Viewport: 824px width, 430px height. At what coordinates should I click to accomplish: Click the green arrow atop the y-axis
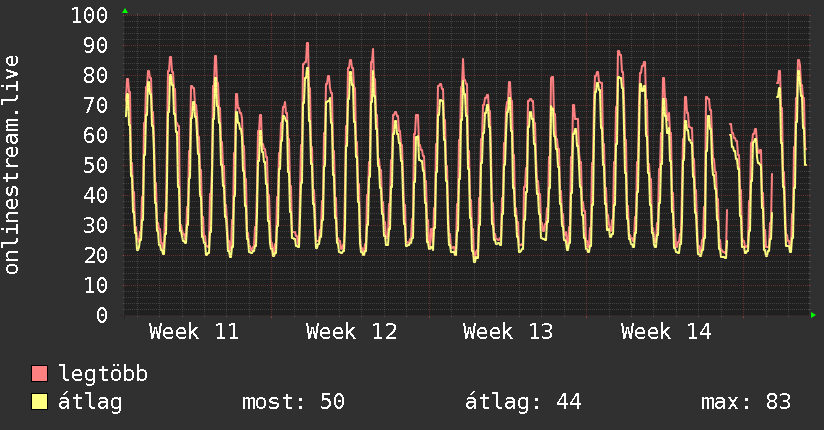coord(125,11)
